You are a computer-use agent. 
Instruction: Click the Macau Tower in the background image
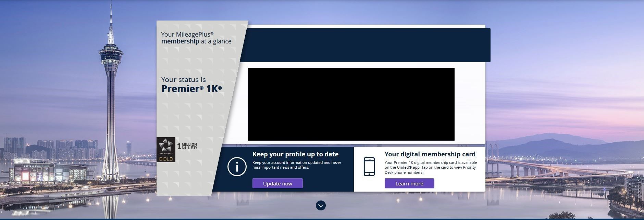click(x=111, y=86)
